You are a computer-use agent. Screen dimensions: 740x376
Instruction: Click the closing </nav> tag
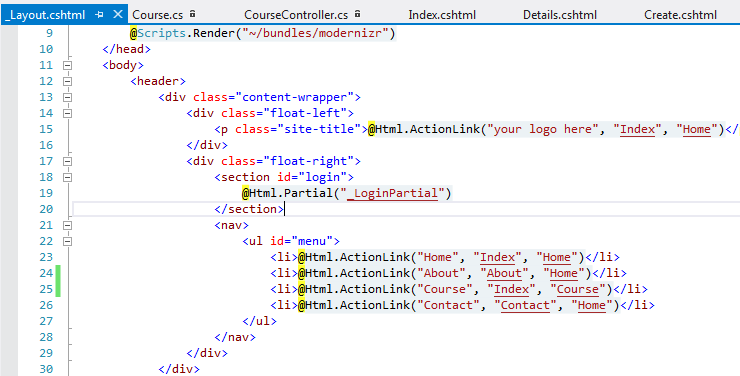[x=235, y=337]
